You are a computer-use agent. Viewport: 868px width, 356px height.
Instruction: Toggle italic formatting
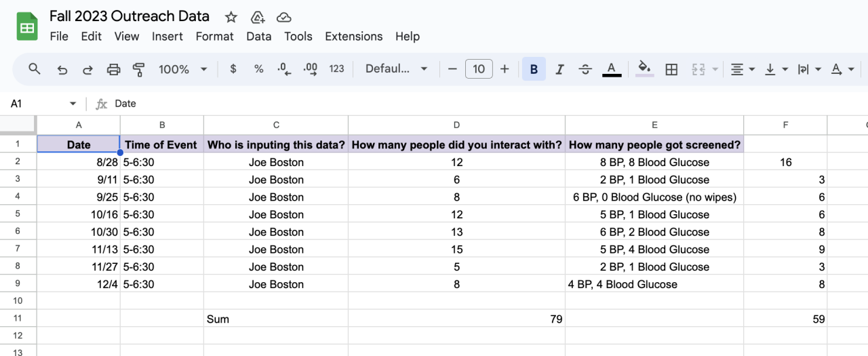coord(559,68)
